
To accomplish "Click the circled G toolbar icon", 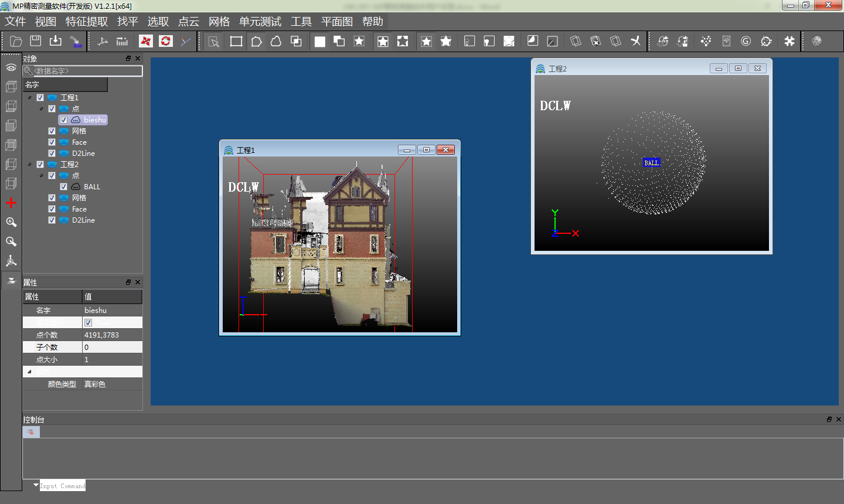I will pos(746,41).
